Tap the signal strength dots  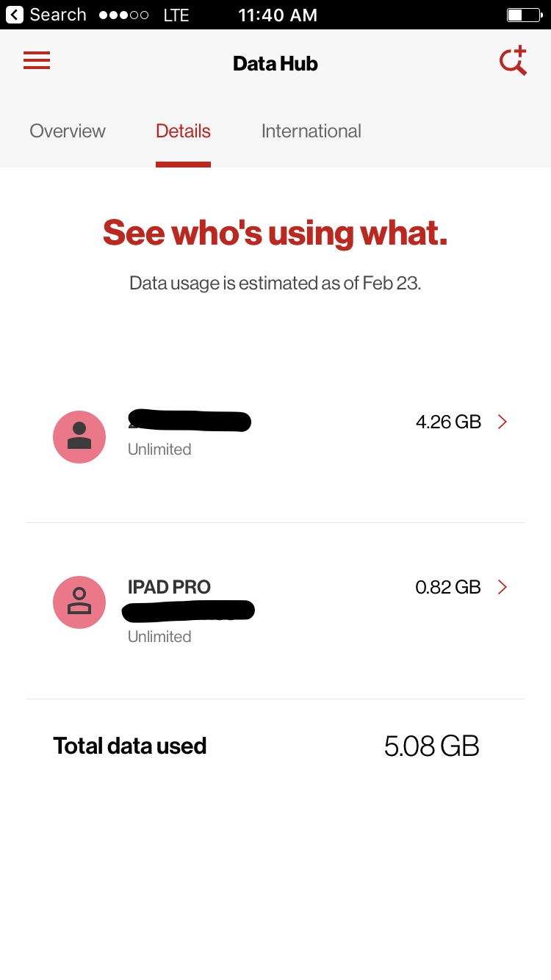(123, 15)
